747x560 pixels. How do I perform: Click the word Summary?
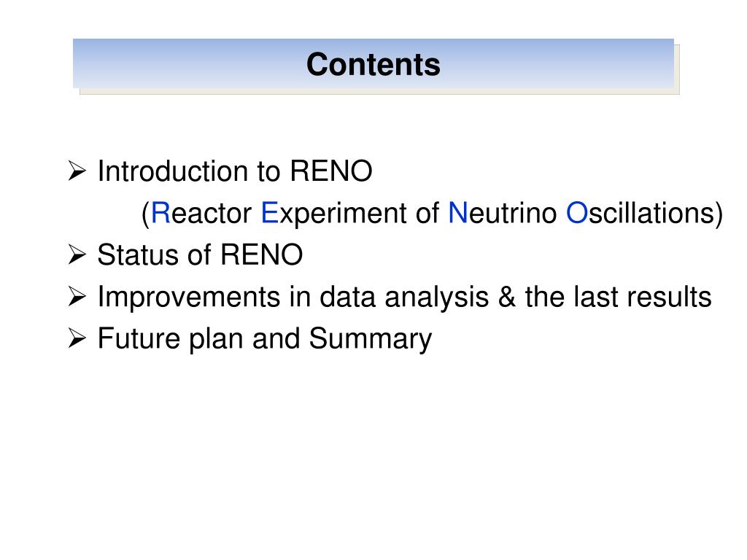[x=371, y=339]
